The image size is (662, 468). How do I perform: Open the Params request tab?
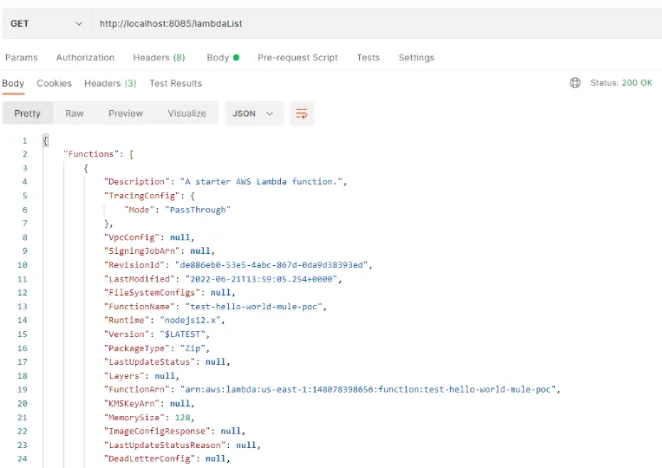22,57
